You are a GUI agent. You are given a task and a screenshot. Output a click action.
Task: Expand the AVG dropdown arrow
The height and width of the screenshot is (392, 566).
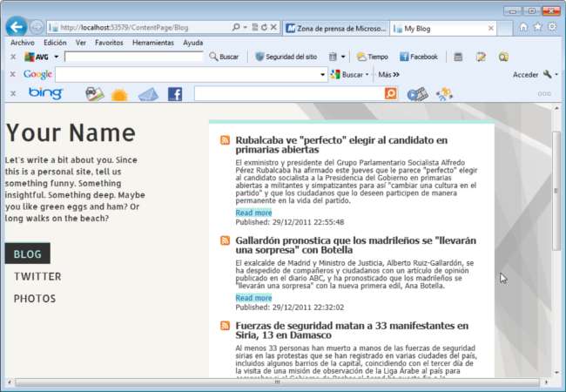point(57,57)
